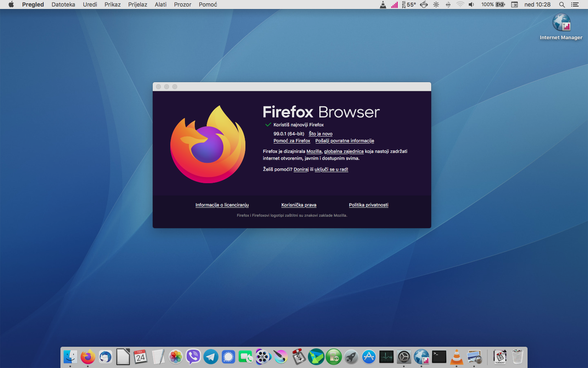Open the Apple menu
The height and width of the screenshot is (368, 588).
(11, 5)
